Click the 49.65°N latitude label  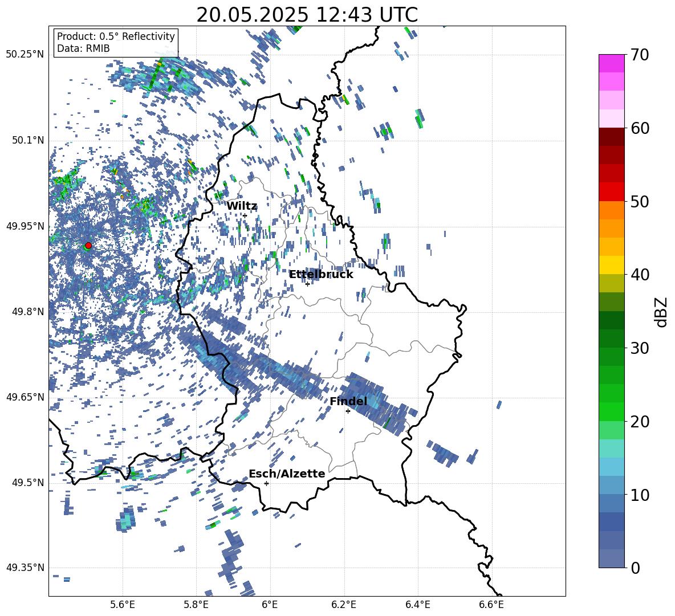click(x=25, y=397)
